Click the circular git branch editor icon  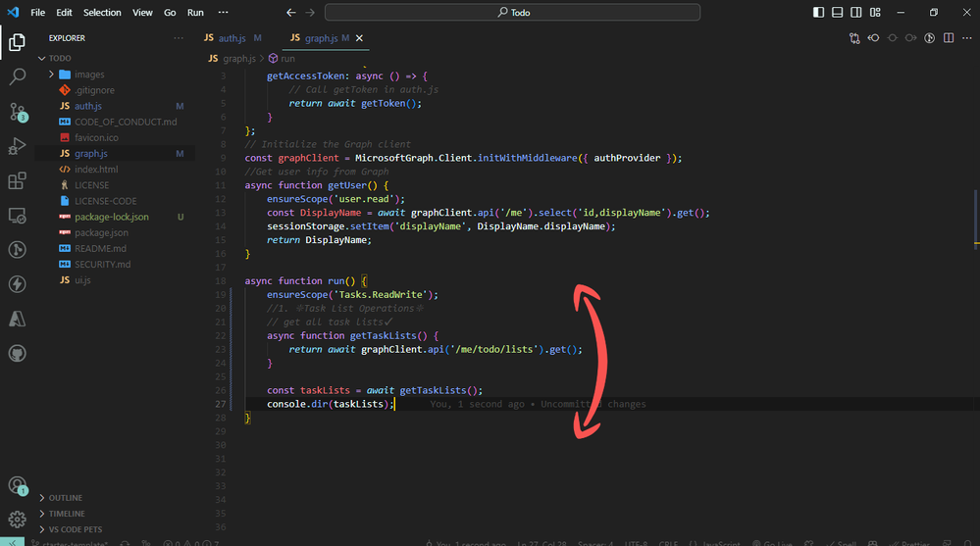point(929,38)
